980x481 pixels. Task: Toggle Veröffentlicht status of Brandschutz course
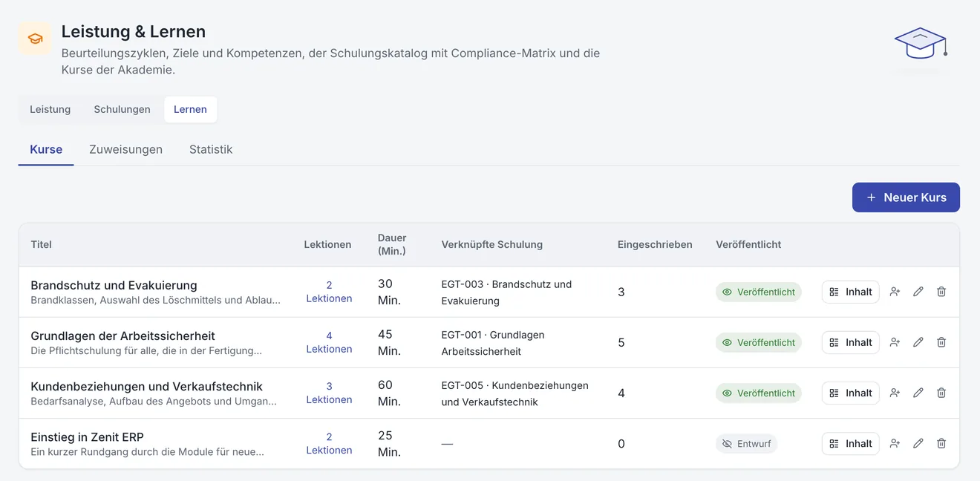[x=759, y=292]
